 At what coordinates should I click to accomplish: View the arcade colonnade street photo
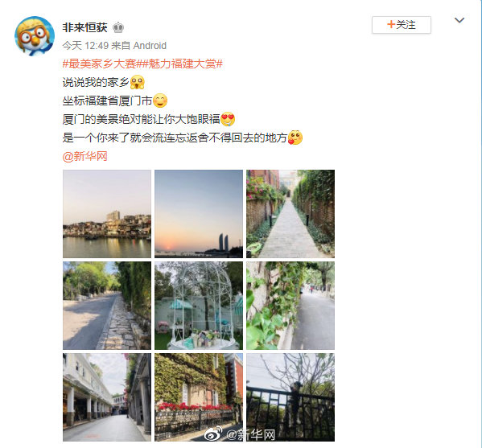[x=107, y=397]
